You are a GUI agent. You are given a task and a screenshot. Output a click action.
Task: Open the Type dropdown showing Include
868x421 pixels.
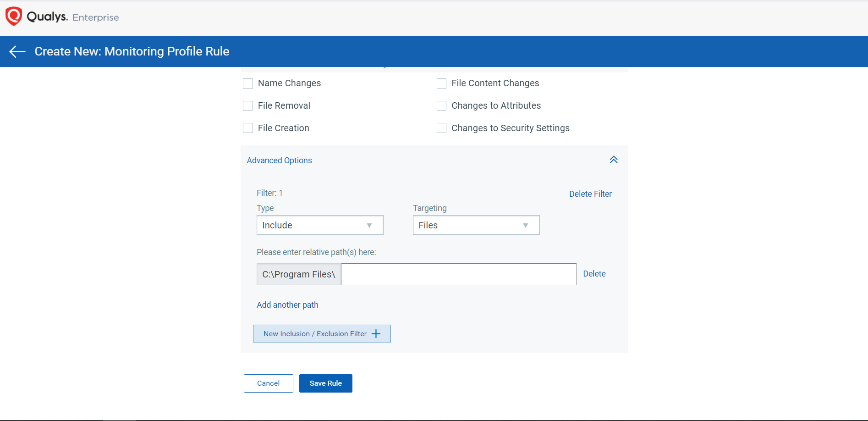pyautogui.click(x=319, y=225)
